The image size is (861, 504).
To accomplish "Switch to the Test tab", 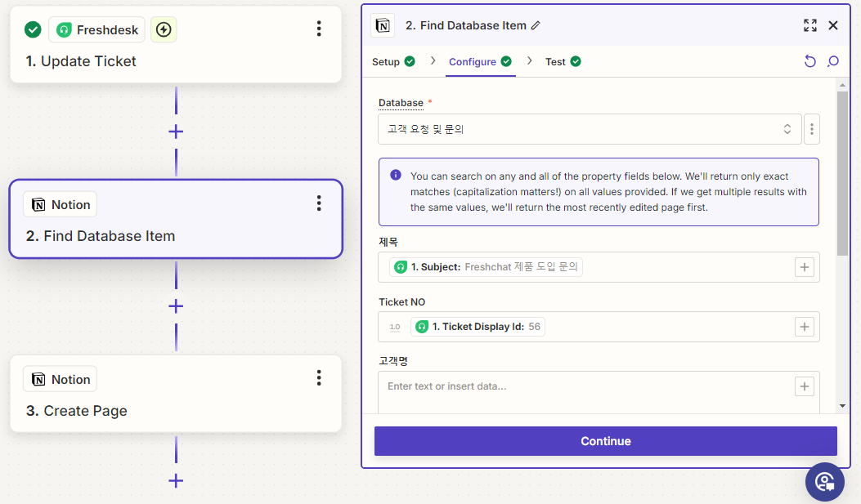I will (563, 61).
